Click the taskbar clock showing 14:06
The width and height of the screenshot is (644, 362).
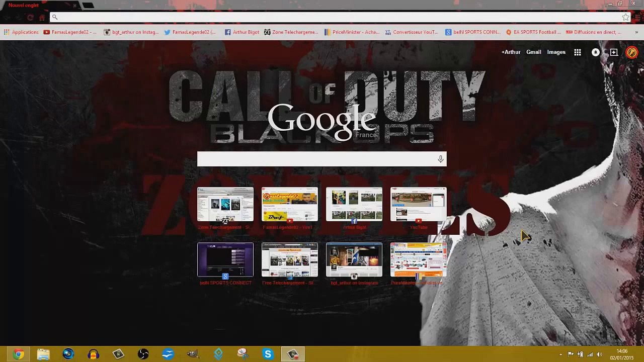coord(622,354)
